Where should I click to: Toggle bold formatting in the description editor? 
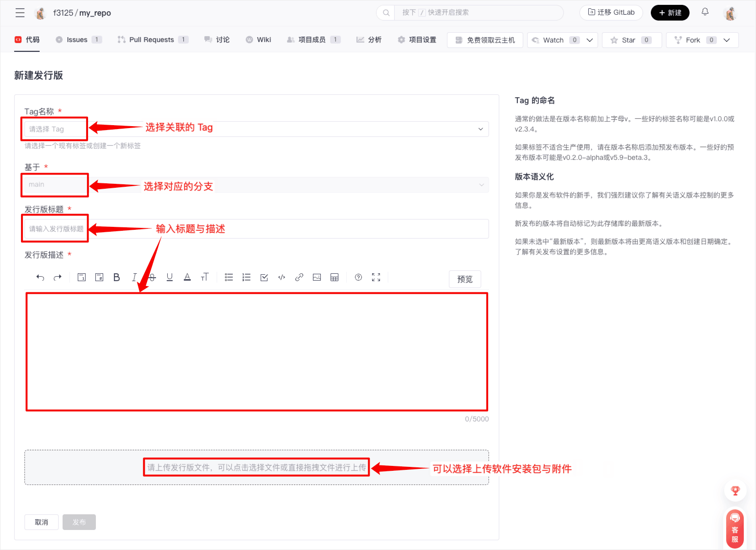tap(116, 278)
